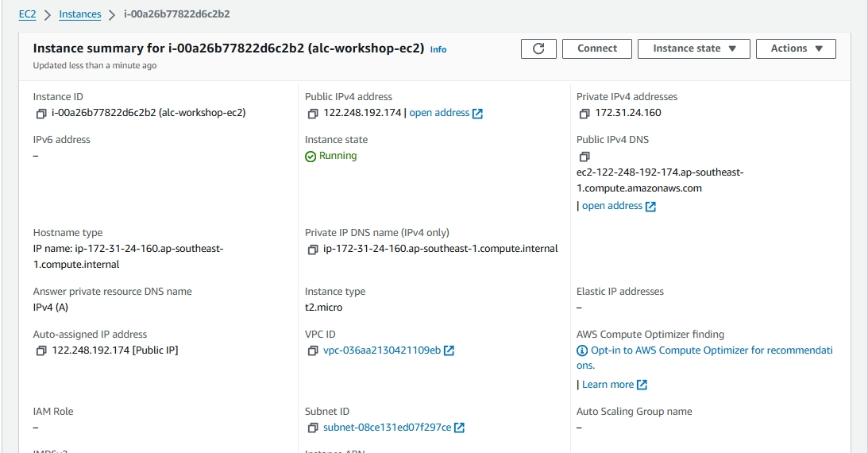Click the refresh icon button
868x453 pixels.
538,48
